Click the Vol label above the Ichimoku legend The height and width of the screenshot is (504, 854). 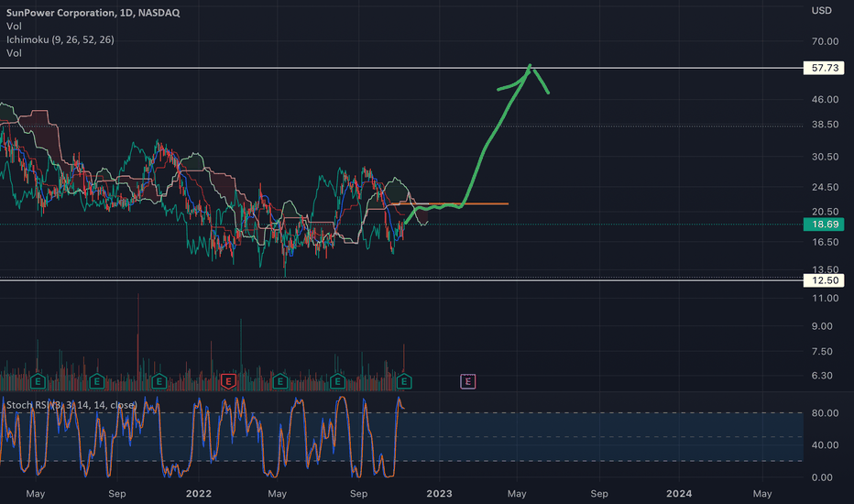(x=14, y=27)
